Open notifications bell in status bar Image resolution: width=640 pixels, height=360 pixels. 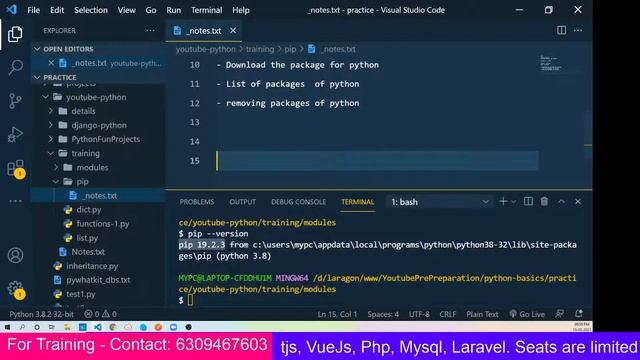[x=579, y=313]
